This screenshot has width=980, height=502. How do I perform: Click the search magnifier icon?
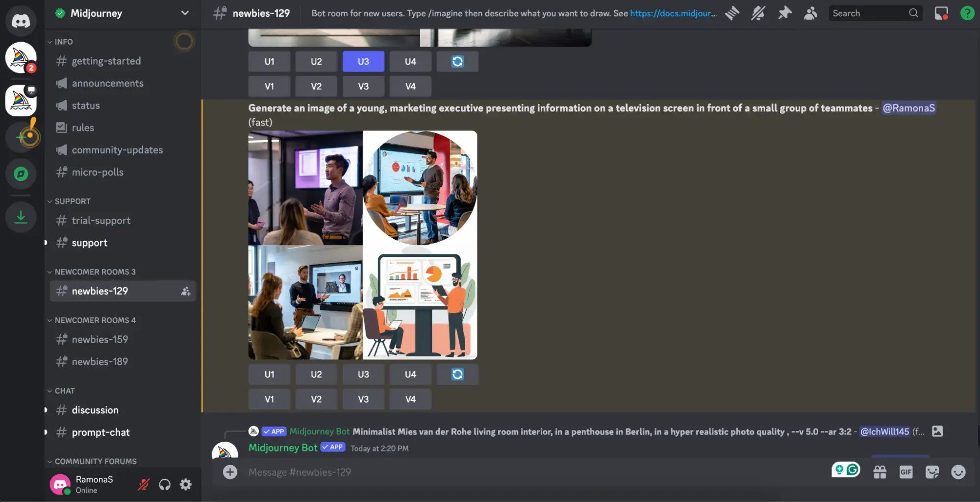[913, 13]
